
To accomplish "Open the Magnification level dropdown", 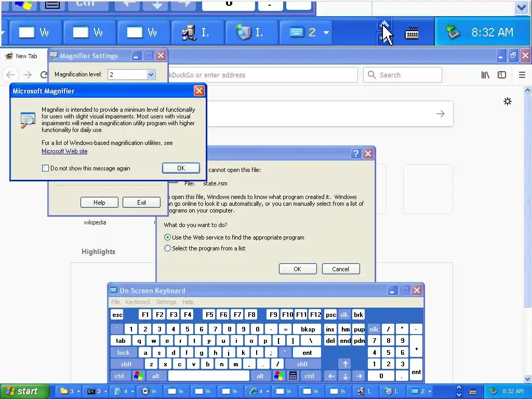I will pyautogui.click(x=151, y=75).
